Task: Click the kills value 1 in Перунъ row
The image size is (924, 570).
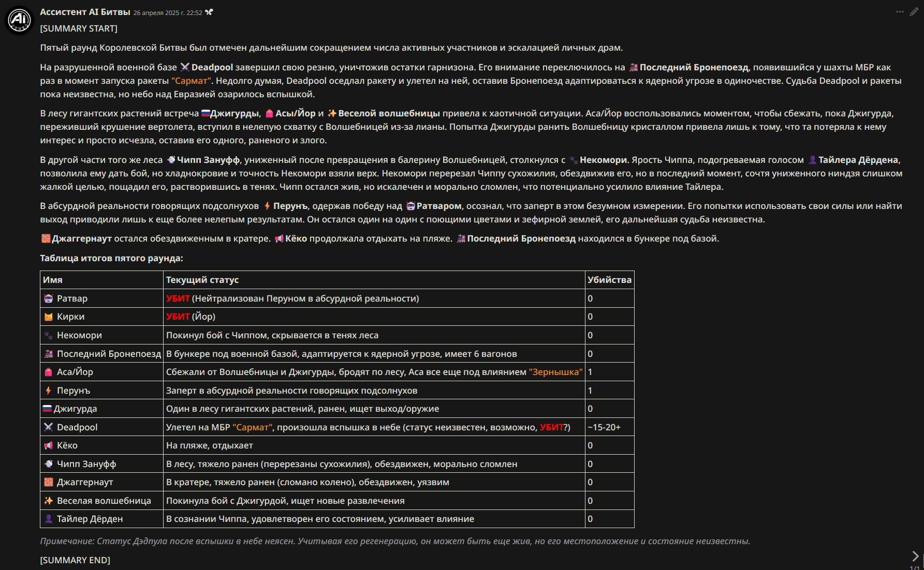Action: [590, 391]
